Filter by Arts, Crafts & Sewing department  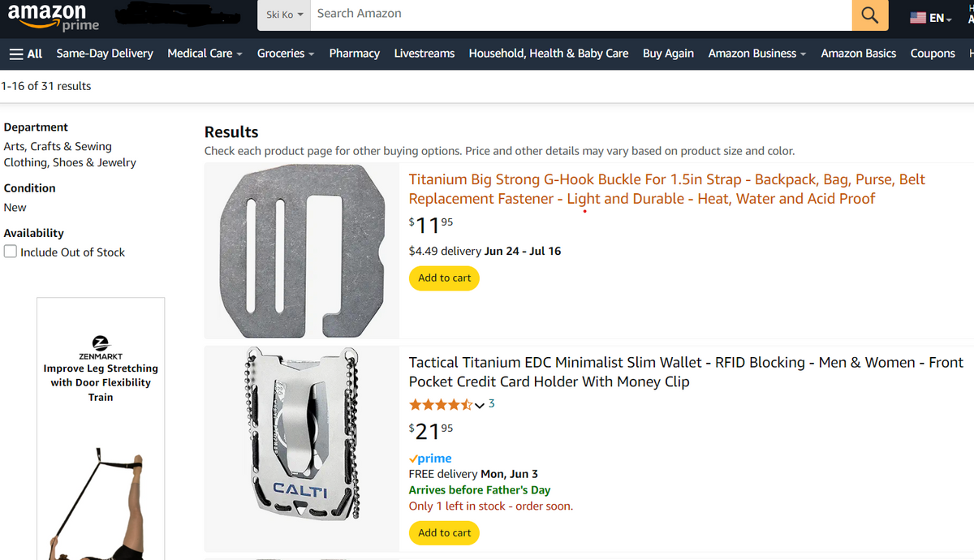(58, 147)
